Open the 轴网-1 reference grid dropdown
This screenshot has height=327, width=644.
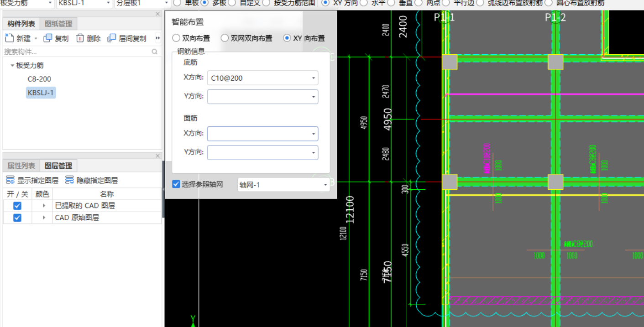coord(325,184)
